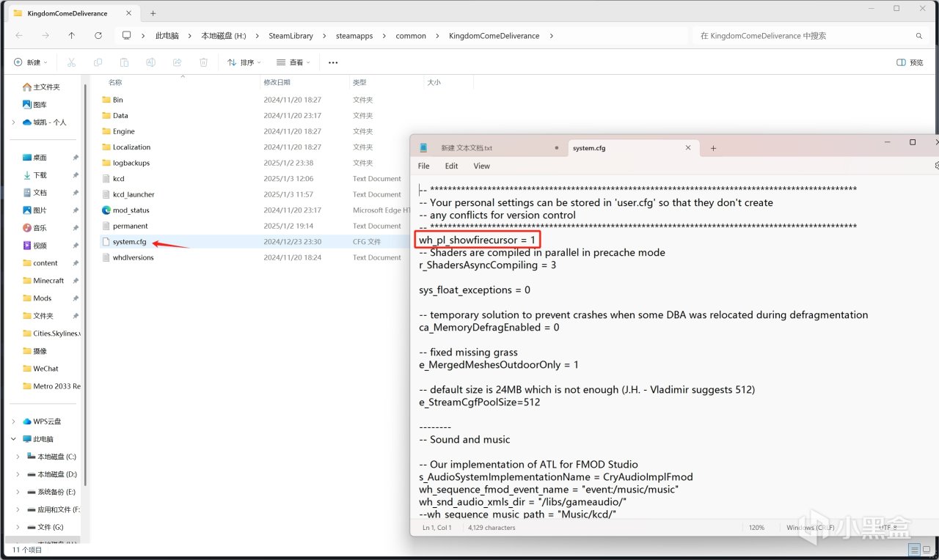Click the Delete trash icon in Explorer toolbar
Viewport: 939px width, 560px height.
click(204, 62)
